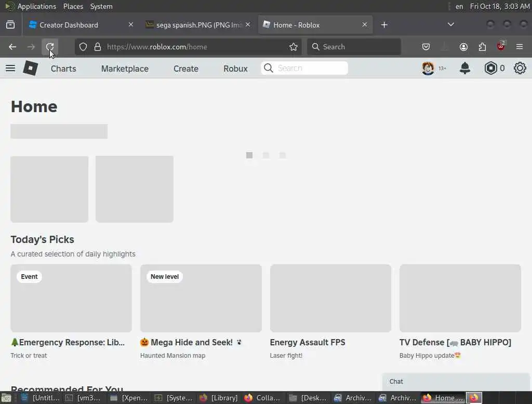Click the TV Defense BABY HIPPO title

coord(455,343)
